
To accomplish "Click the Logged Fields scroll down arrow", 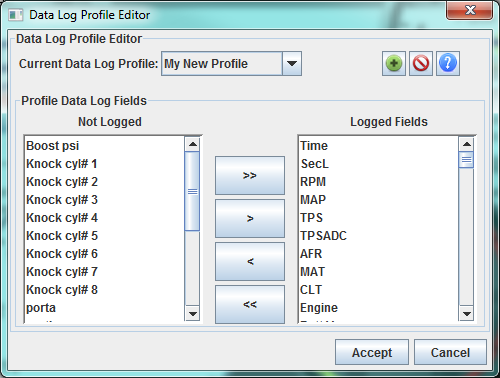I will point(466,313).
